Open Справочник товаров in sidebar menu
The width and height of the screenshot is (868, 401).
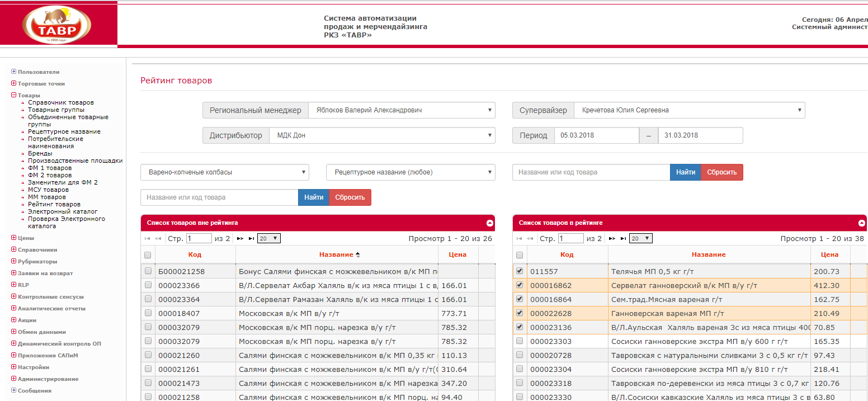click(60, 103)
